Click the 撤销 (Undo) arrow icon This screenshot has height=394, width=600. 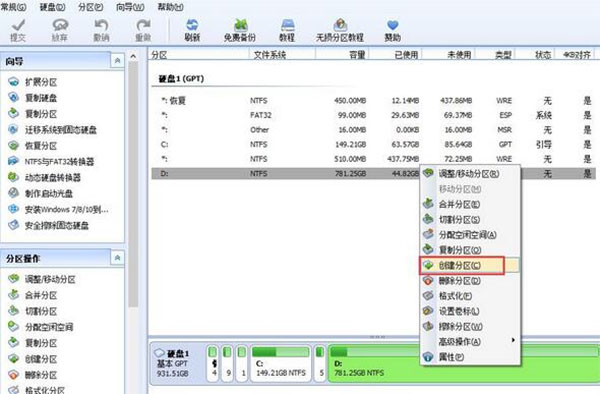(101, 26)
